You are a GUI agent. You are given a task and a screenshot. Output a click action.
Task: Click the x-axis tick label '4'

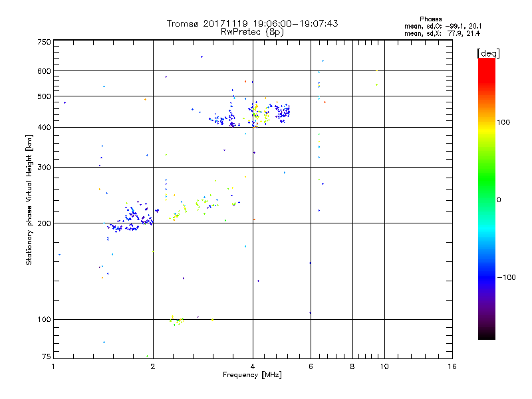[253, 366]
